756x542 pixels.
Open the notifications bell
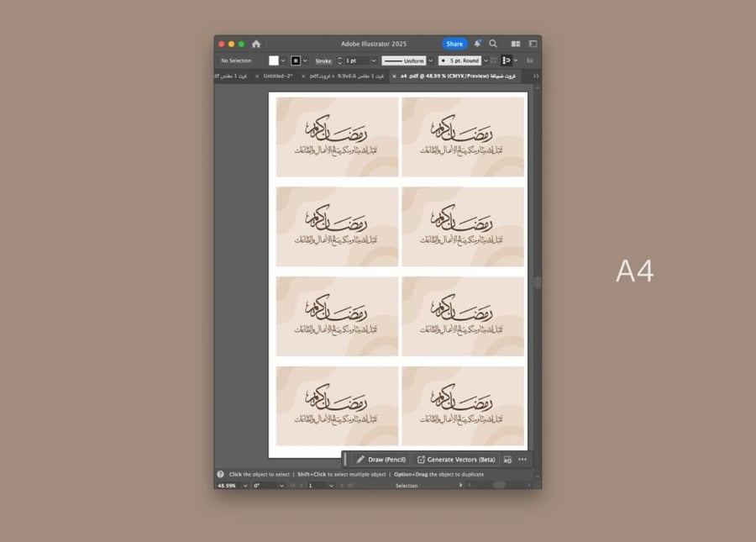coord(477,44)
